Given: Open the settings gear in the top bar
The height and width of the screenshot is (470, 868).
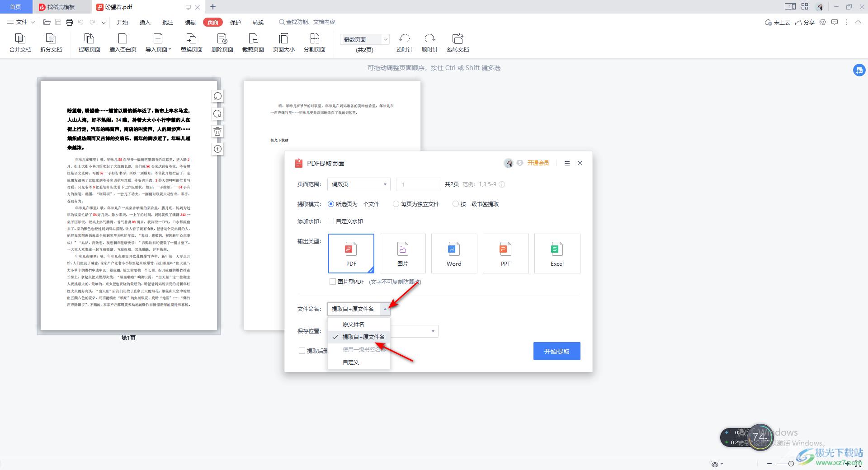Looking at the screenshot, I should coord(823,22).
